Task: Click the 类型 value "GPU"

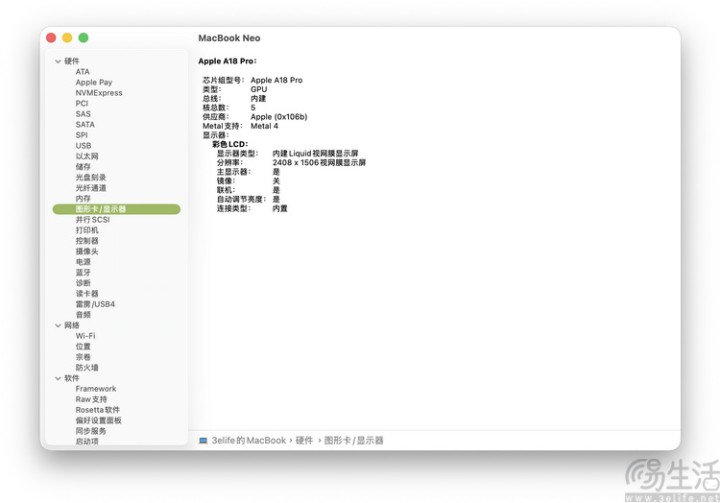Action: click(x=259, y=89)
